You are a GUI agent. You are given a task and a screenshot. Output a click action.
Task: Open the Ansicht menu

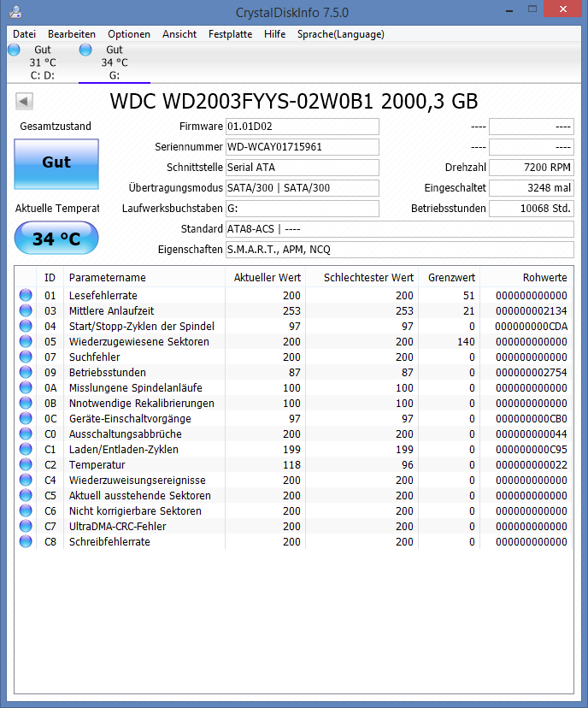[x=179, y=34]
